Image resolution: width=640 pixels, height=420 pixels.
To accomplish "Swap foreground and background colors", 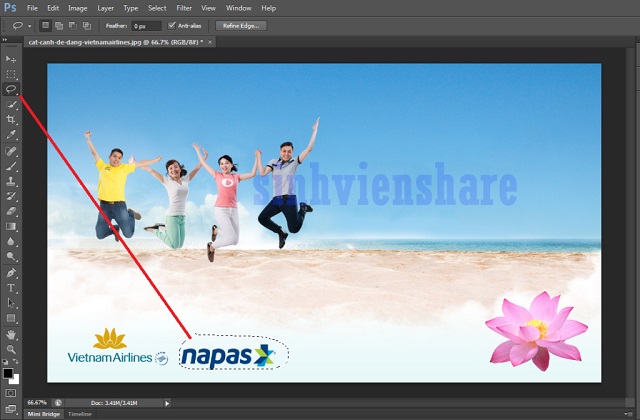I will pyautogui.click(x=16, y=362).
